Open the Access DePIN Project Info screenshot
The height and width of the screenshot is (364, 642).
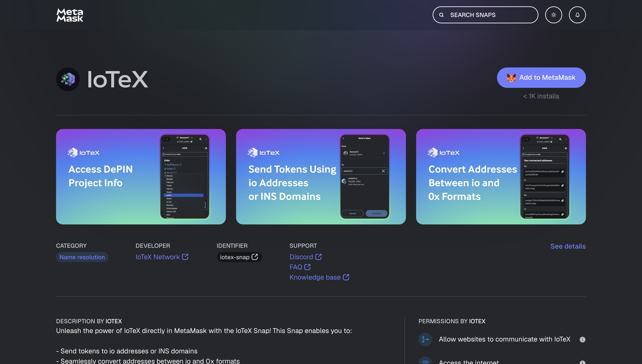pyautogui.click(x=141, y=176)
